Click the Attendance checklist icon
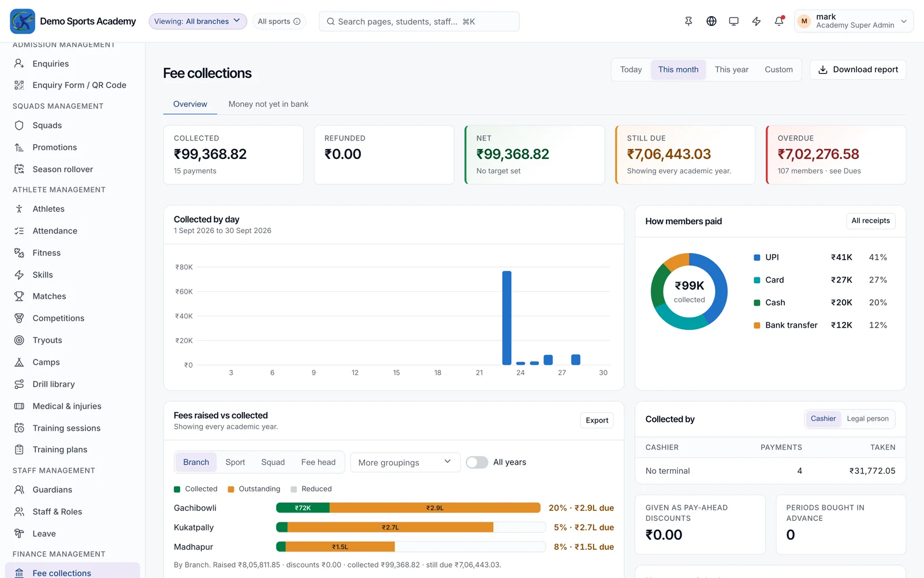 click(19, 231)
